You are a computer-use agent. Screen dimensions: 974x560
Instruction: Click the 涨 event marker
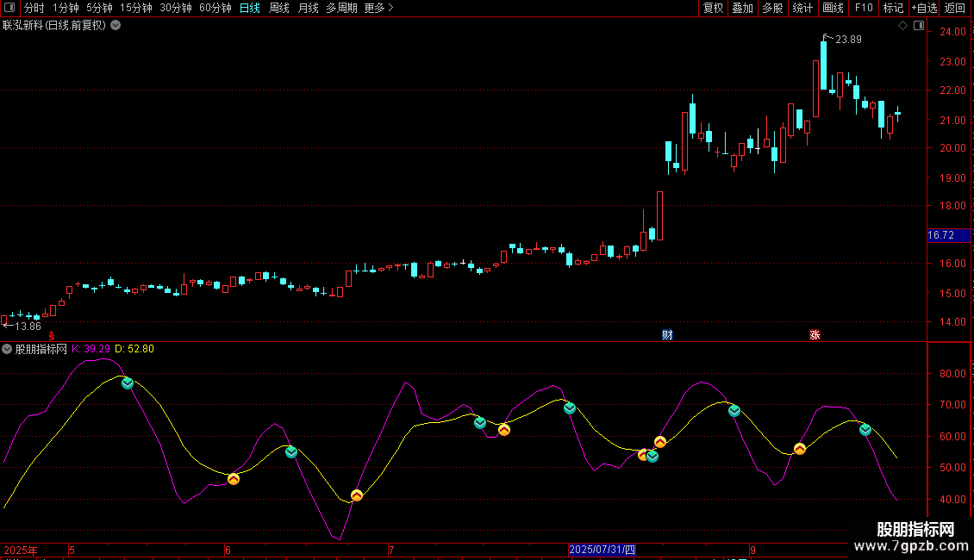[815, 335]
